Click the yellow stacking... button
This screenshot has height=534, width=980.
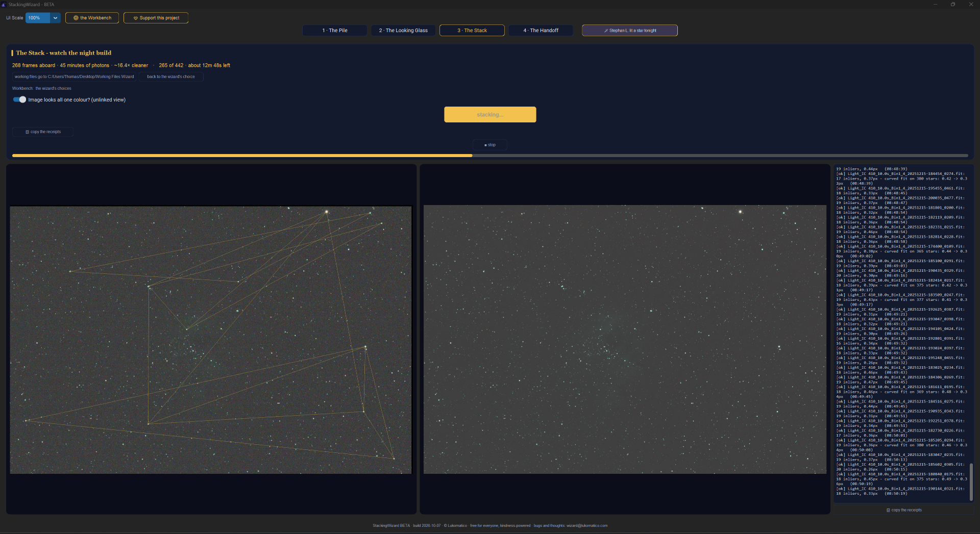coord(490,115)
